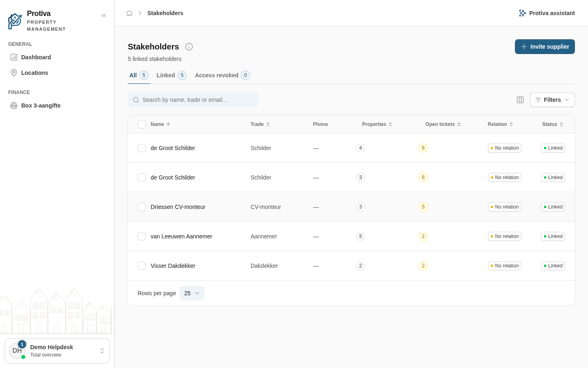Sort by the Open tickets column
Image resolution: width=588 pixels, height=368 pixels.
(x=443, y=124)
